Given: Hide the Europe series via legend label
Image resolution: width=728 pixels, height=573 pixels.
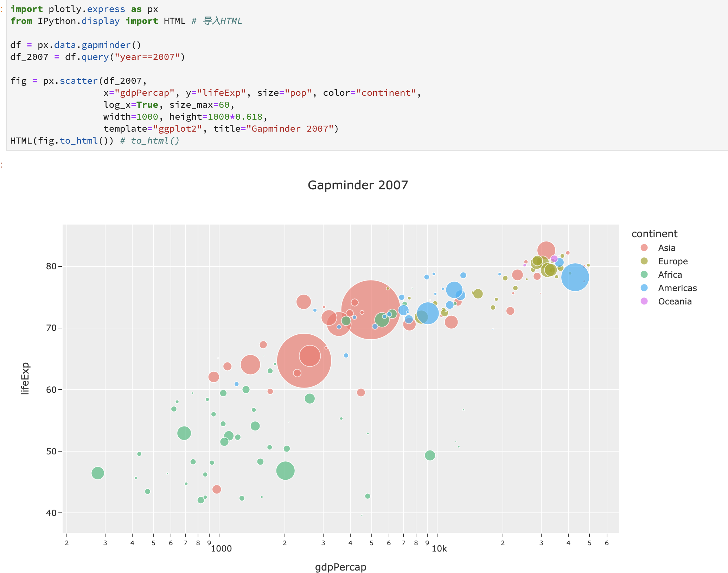Looking at the screenshot, I should pyautogui.click(x=672, y=261).
